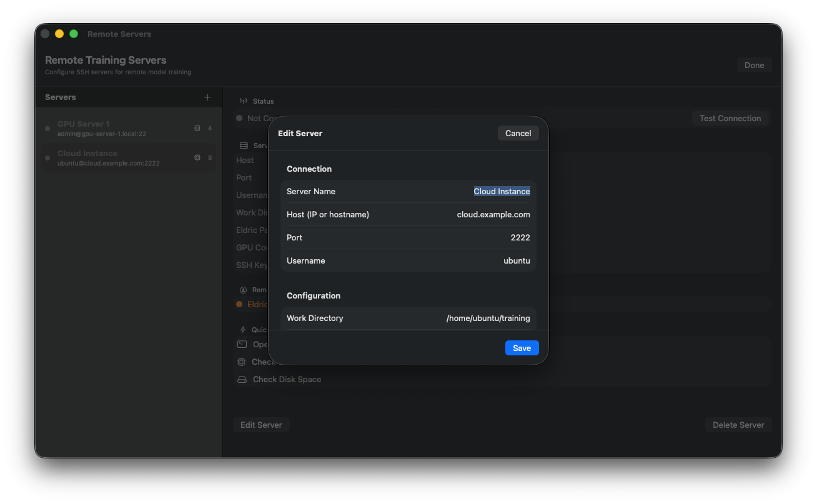This screenshot has width=817, height=504.
Task: Click the Work Directory path field
Action: click(x=488, y=319)
